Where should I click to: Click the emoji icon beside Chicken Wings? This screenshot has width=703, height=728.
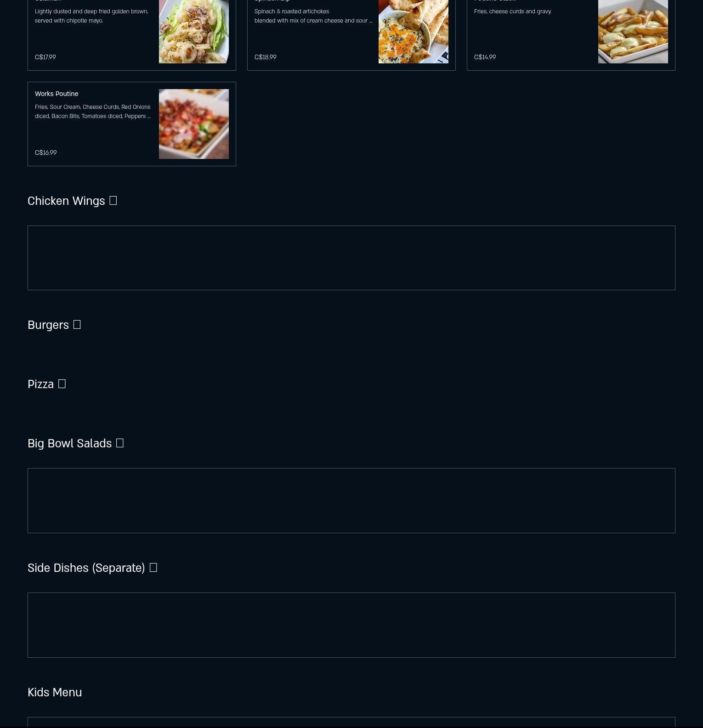point(113,201)
